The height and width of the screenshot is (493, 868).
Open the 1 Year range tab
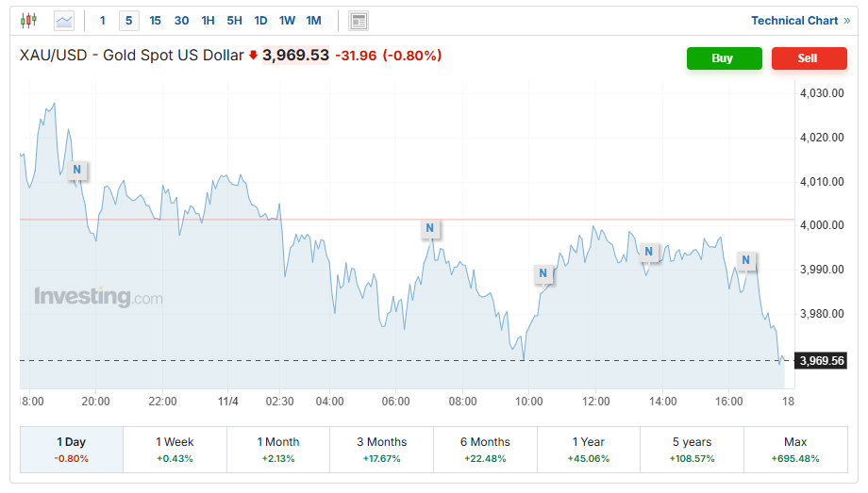pos(588,449)
